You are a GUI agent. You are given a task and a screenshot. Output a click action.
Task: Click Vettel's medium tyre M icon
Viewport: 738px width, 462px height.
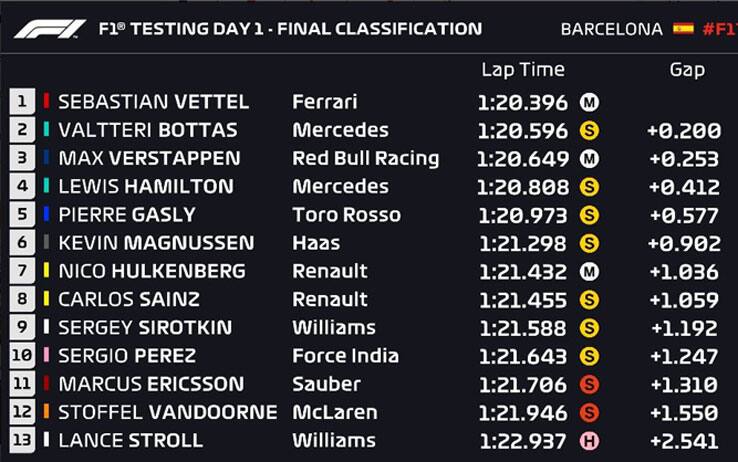(x=589, y=102)
